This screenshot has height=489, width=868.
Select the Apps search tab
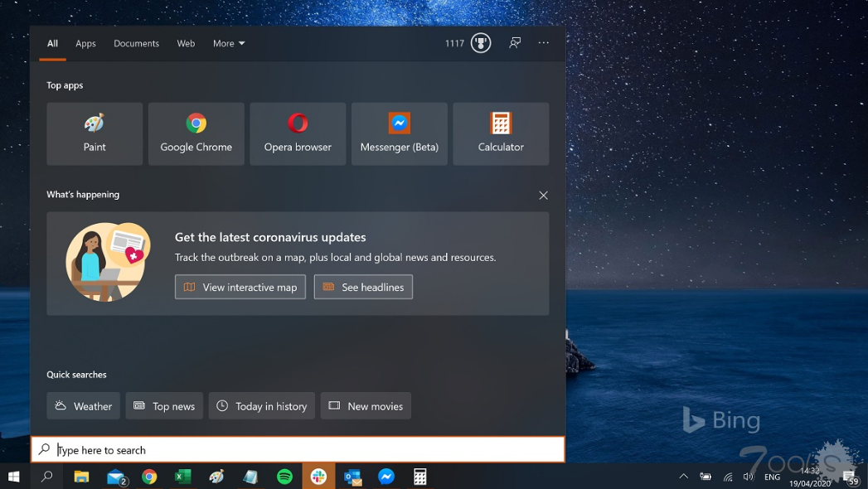click(85, 43)
